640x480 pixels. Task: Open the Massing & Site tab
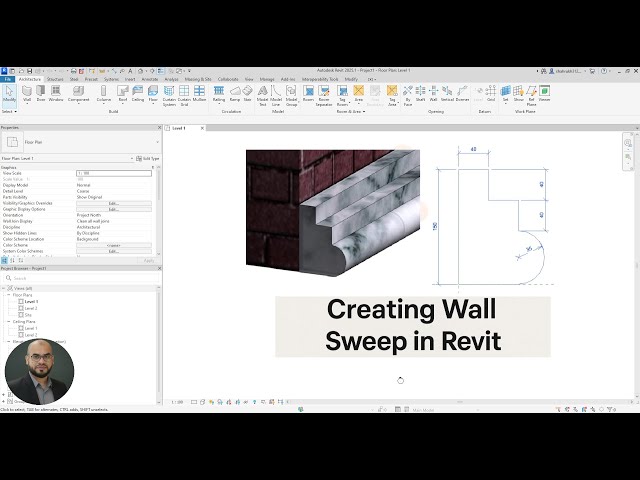coord(198,79)
